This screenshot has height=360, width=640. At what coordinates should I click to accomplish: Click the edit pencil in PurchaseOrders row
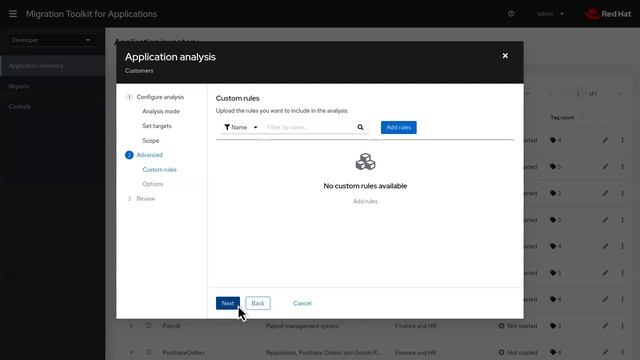click(605, 352)
